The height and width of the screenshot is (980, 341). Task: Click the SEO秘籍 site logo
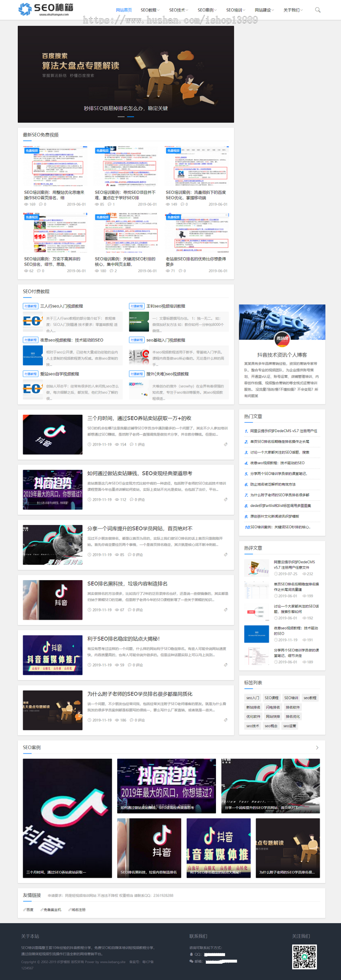click(46, 9)
